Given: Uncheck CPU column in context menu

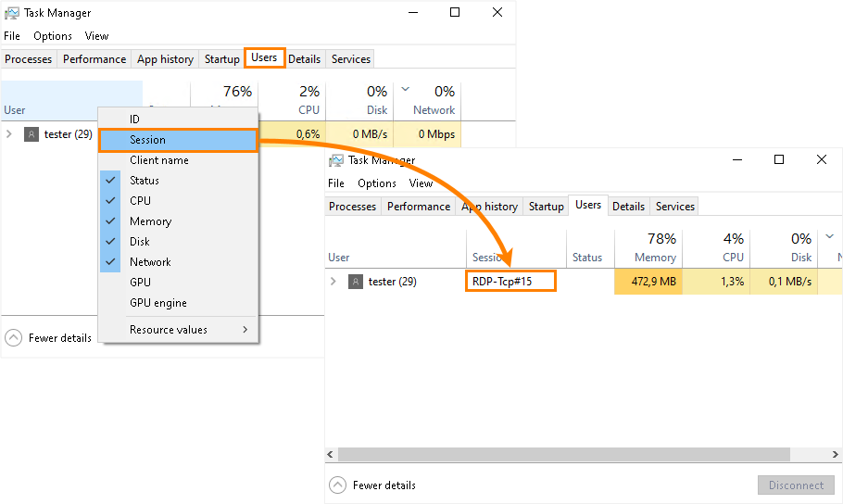Looking at the screenshot, I should 179,201.
